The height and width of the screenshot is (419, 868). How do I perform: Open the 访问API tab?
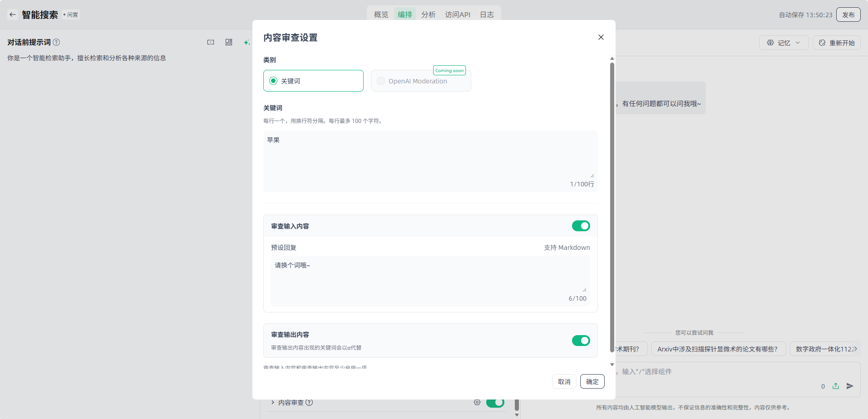click(457, 15)
